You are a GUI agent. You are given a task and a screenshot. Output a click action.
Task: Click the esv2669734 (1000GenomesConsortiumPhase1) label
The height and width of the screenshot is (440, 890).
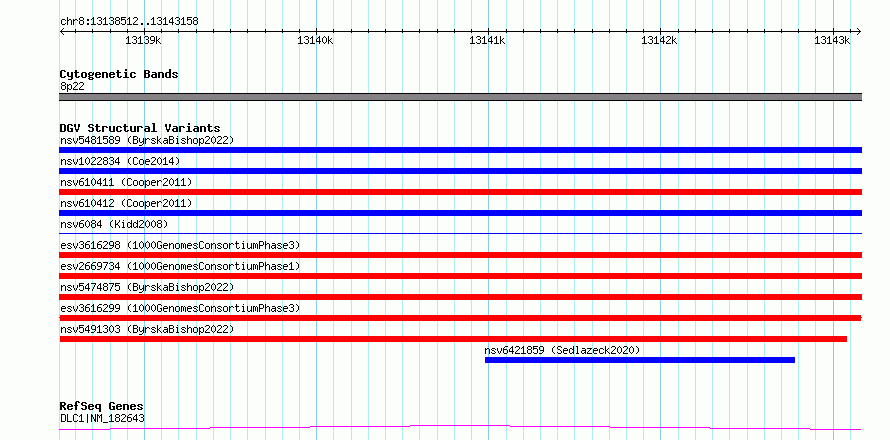coord(180,266)
